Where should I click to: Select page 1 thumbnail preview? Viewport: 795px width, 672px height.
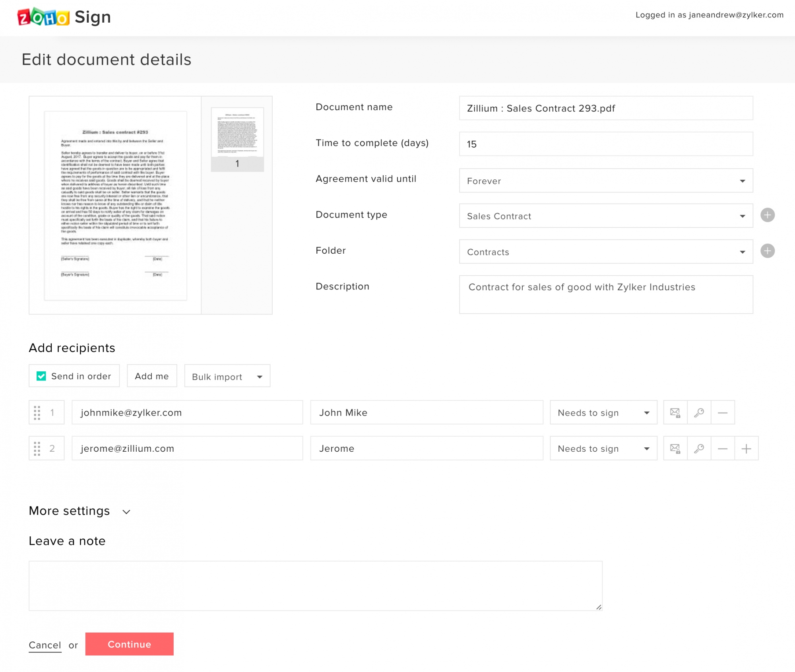click(237, 139)
